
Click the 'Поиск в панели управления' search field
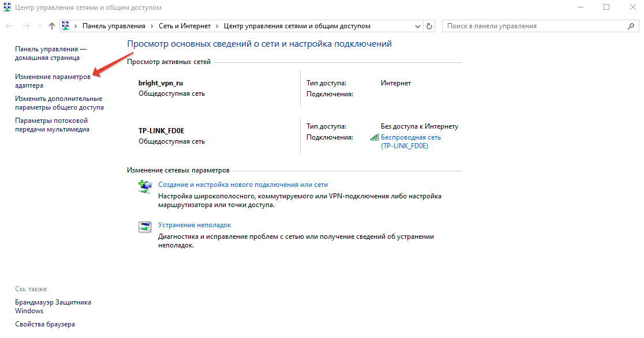(534, 26)
